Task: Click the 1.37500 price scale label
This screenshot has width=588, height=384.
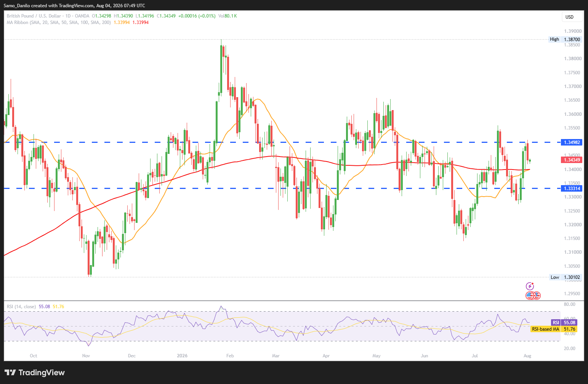Action: pos(573,73)
